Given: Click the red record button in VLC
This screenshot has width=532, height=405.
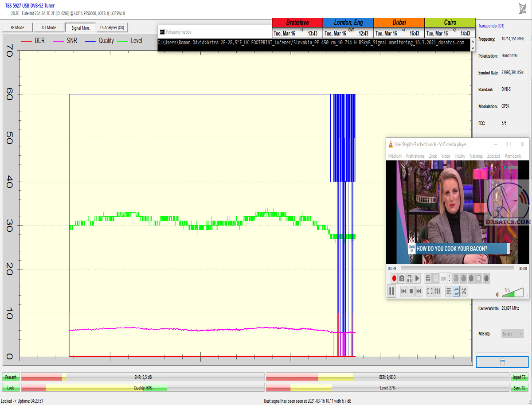Looking at the screenshot, I should click(x=394, y=278).
